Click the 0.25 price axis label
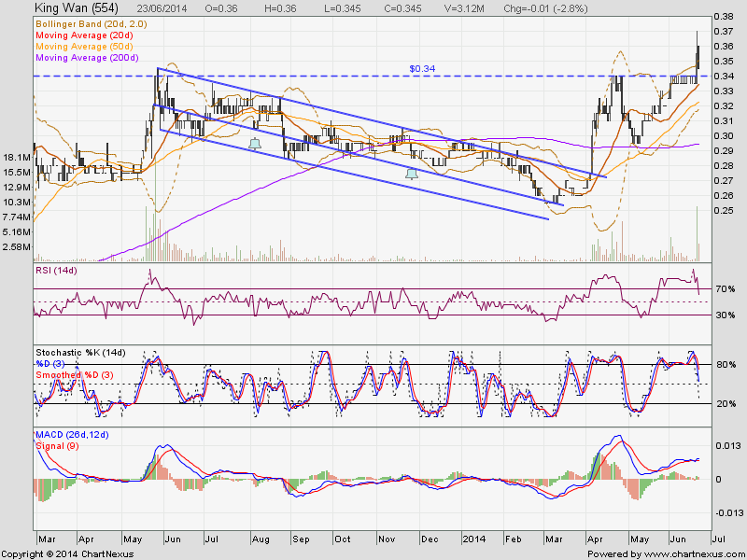The height and width of the screenshot is (560, 747). [723, 211]
